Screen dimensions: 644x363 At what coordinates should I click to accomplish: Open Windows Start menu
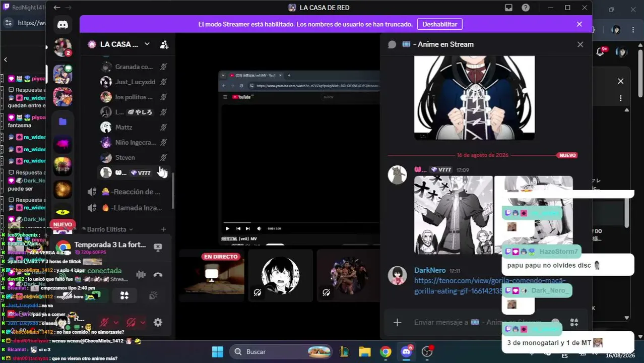click(x=217, y=352)
